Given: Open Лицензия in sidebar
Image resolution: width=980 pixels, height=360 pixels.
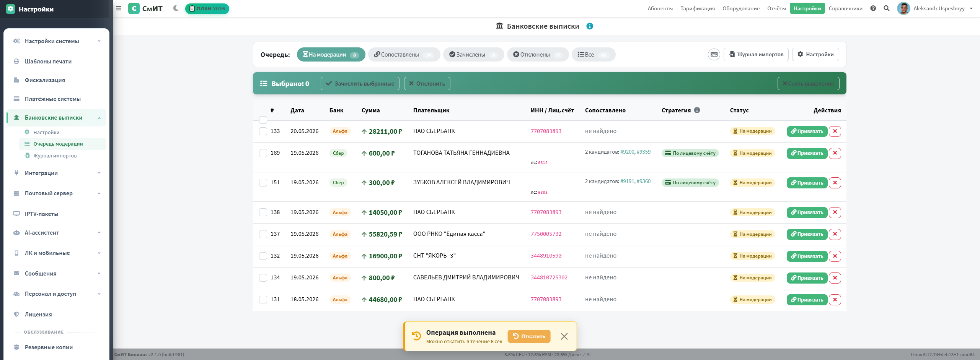Looking at the screenshot, I should (38, 314).
